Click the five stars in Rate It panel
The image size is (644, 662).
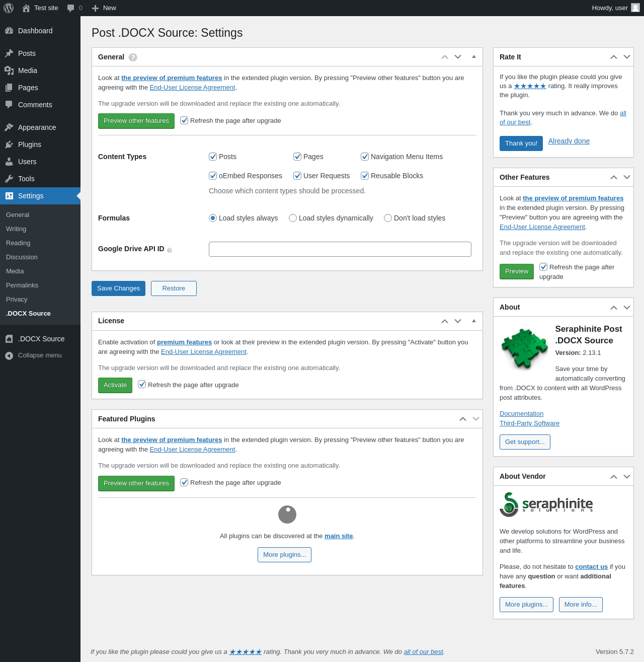pos(530,86)
